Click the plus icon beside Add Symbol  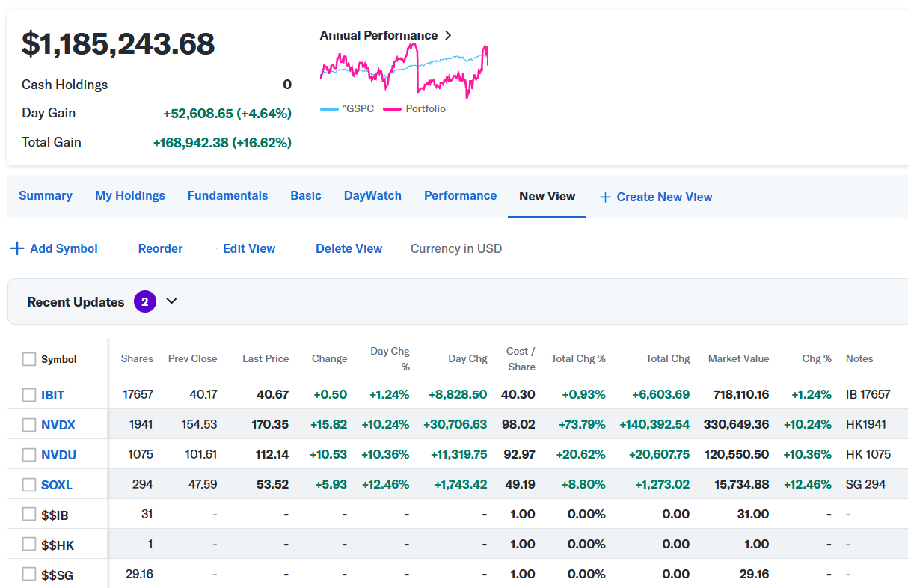16,248
